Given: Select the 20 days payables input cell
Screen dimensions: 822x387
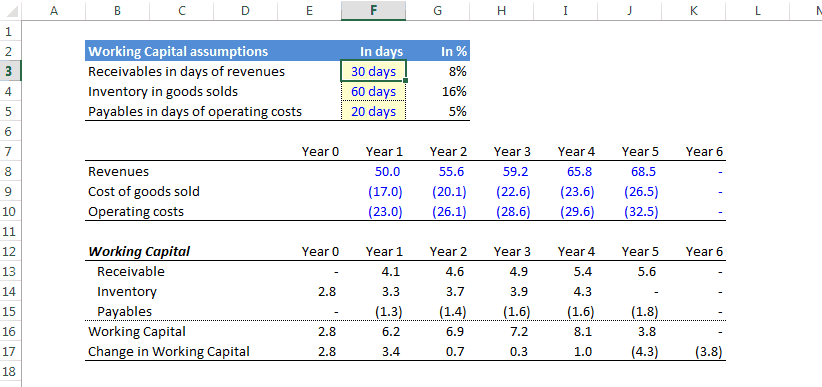Looking at the screenshot, I should tap(373, 112).
